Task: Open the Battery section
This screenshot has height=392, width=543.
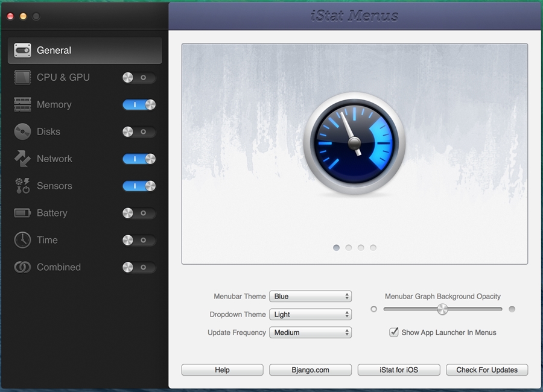Action: pos(52,213)
